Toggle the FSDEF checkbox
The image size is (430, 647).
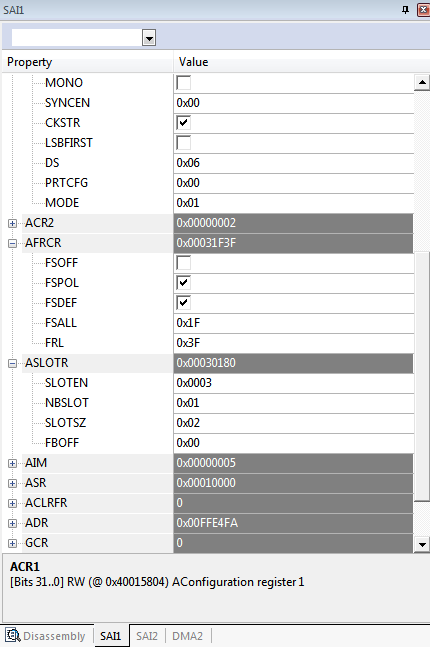(183, 303)
